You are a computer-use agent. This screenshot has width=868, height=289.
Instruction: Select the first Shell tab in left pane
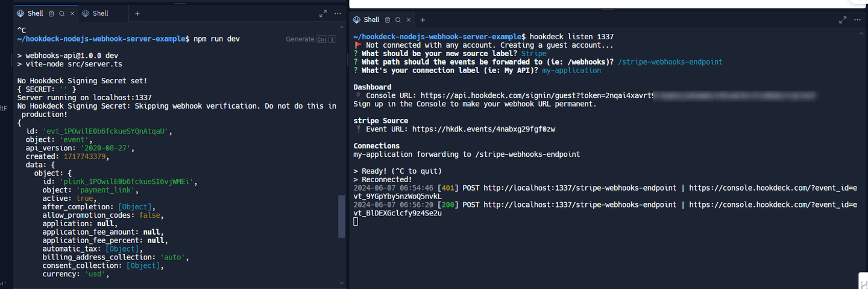point(36,13)
